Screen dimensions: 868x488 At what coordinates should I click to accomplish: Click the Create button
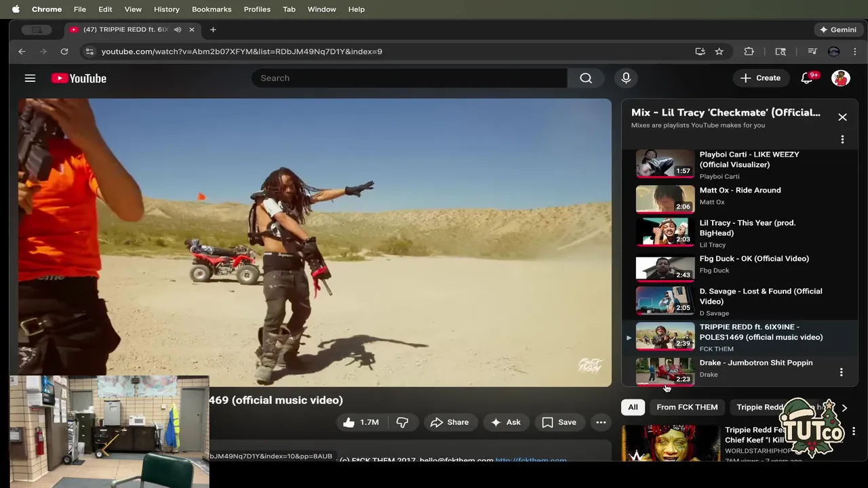[761, 78]
